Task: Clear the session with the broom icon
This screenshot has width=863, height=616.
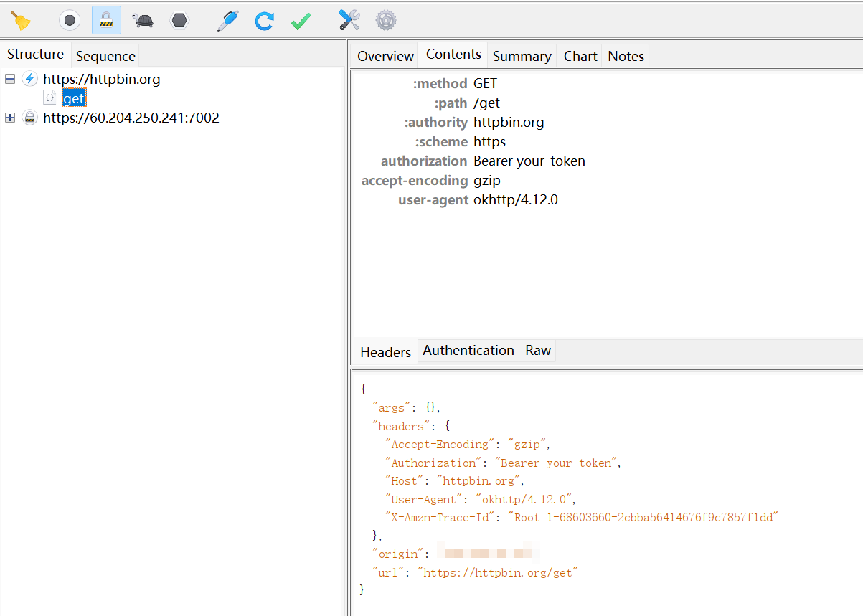Action: [x=21, y=20]
